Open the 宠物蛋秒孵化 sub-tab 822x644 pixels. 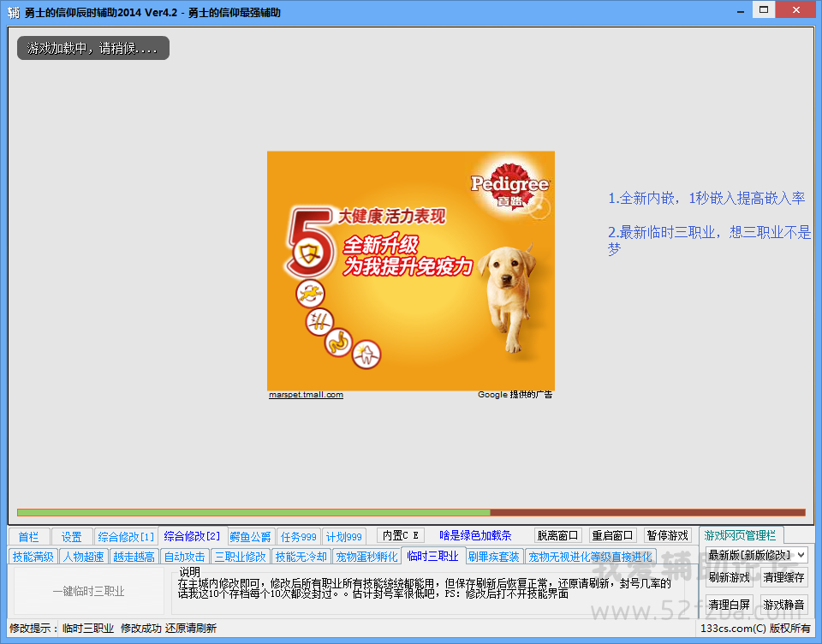tap(367, 557)
